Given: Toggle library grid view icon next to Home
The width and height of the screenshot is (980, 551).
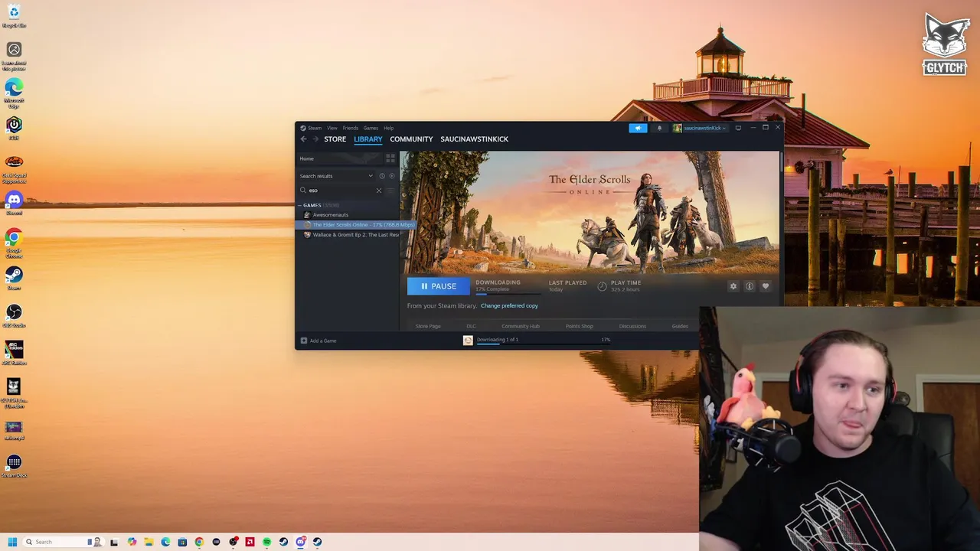Looking at the screenshot, I should pyautogui.click(x=390, y=158).
